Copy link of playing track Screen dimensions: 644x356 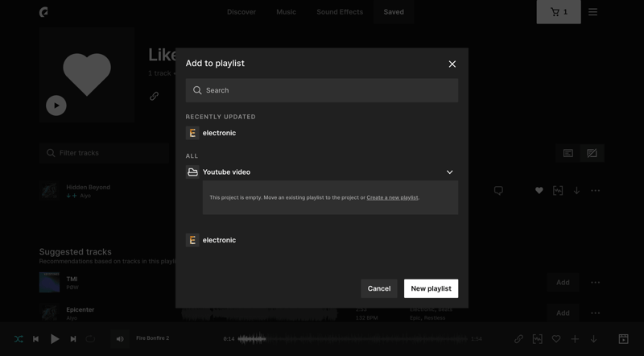pos(518,339)
